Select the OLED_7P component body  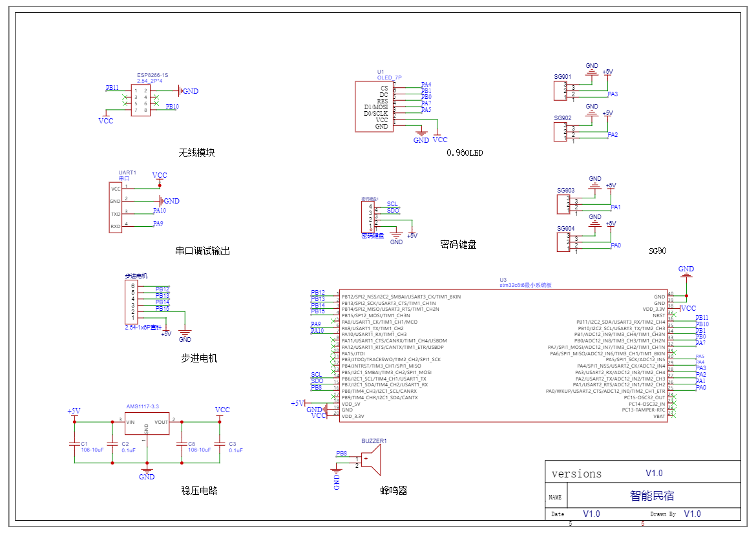tap(374, 107)
